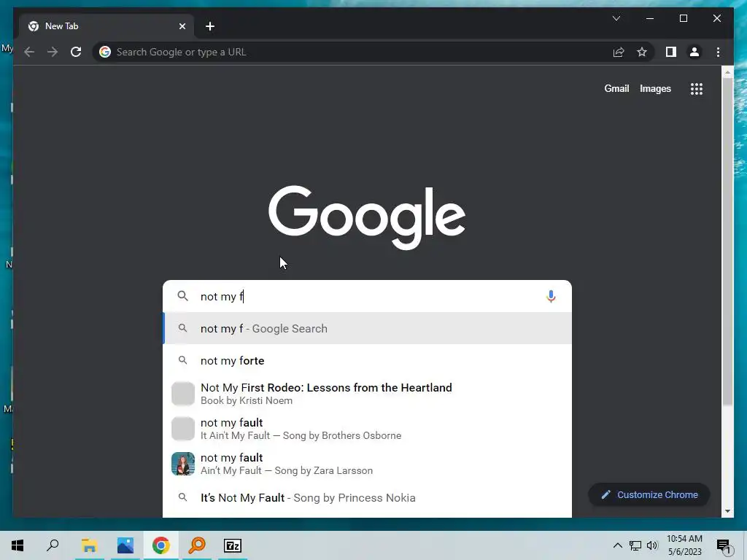Screen dimensions: 747x560
Task: Open the orange magnifier app on taskbar
Action: pos(197,545)
